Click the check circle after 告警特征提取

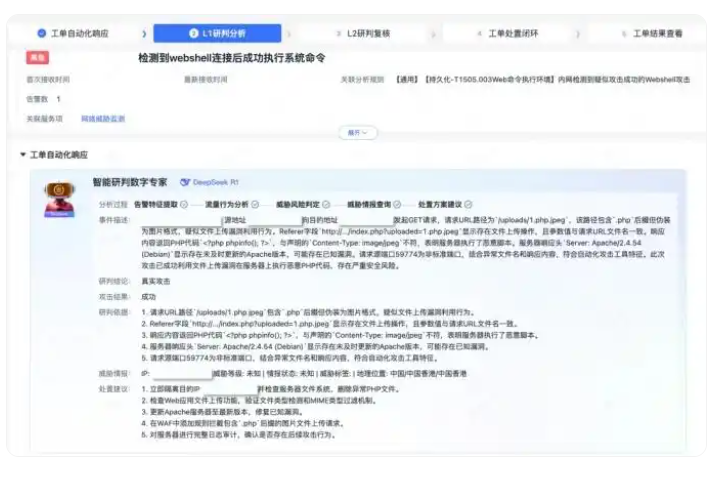[184, 205]
